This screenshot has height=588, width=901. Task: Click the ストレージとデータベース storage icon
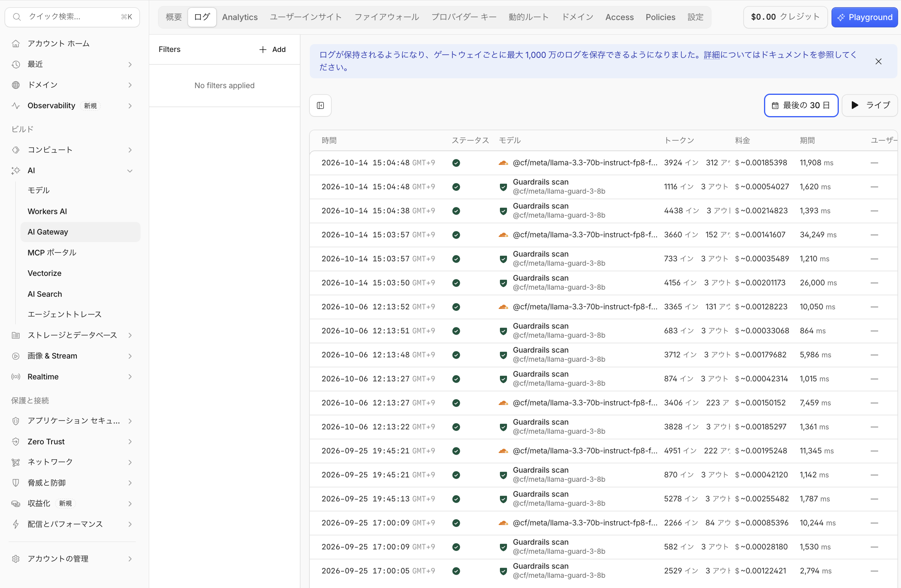(x=16, y=335)
